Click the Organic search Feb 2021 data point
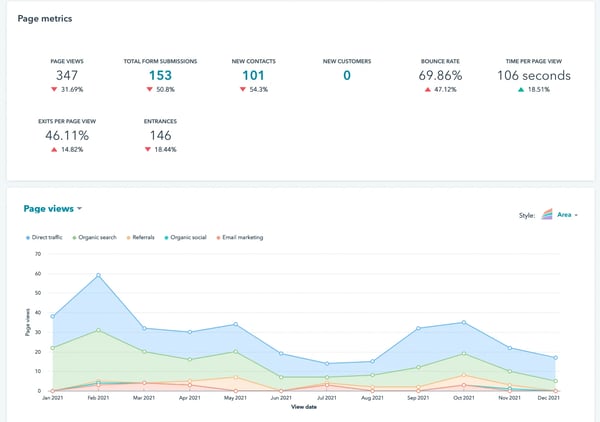 [98, 330]
